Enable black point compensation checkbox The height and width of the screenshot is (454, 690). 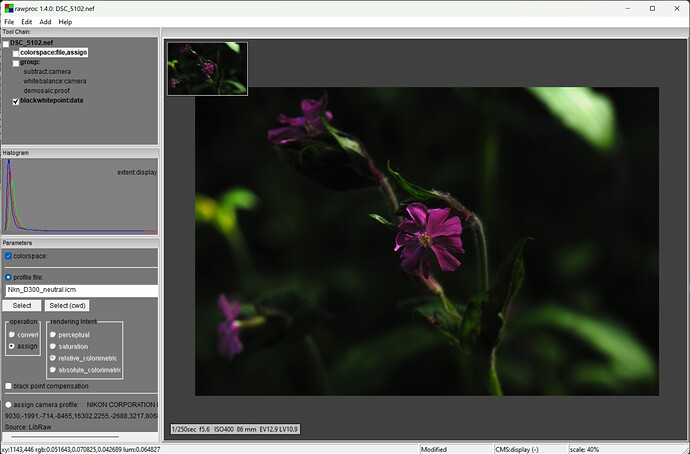[8, 386]
